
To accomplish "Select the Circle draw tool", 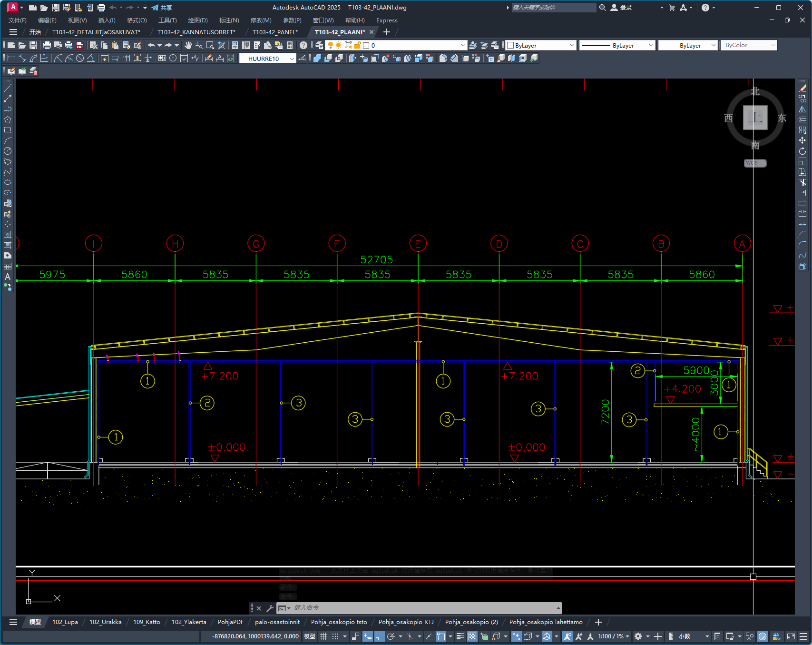I will point(8,151).
